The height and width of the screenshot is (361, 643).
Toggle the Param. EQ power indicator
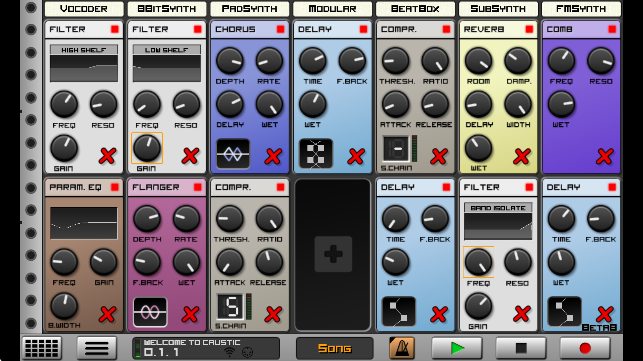point(115,187)
